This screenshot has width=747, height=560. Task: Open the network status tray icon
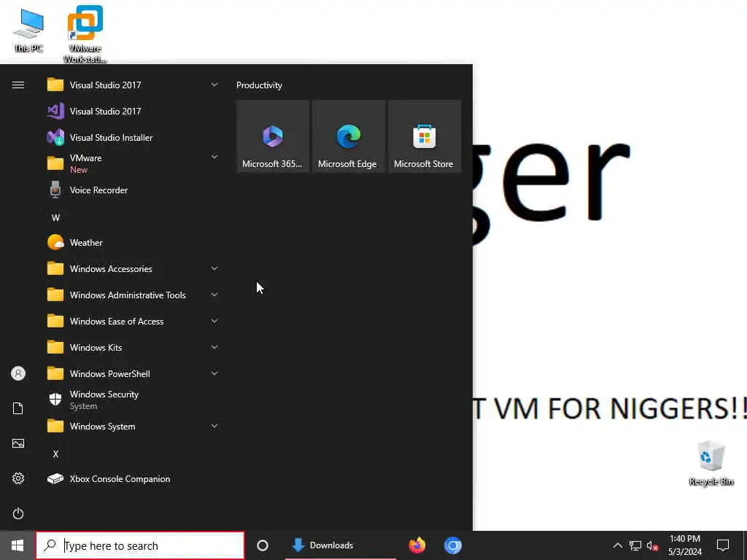point(635,545)
